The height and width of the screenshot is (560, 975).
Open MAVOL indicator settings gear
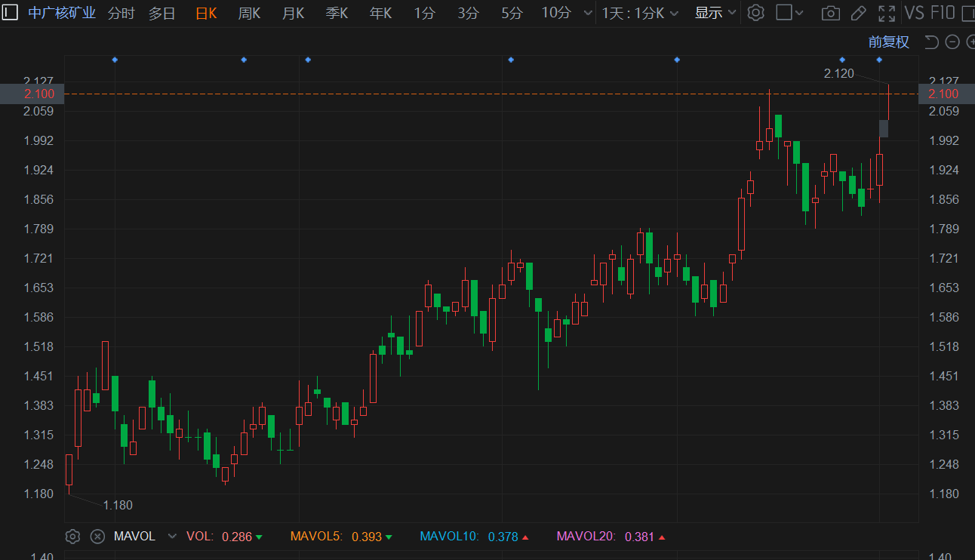[x=72, y=537]
